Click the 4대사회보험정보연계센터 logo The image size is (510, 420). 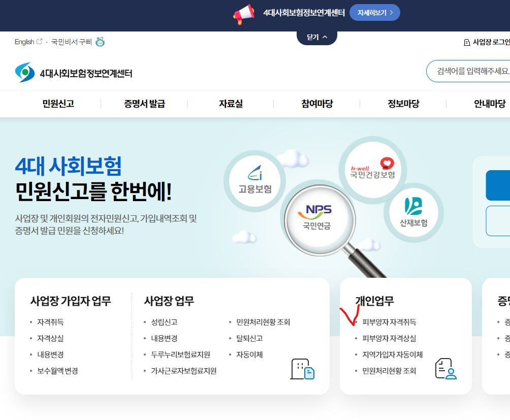point(25,73)
